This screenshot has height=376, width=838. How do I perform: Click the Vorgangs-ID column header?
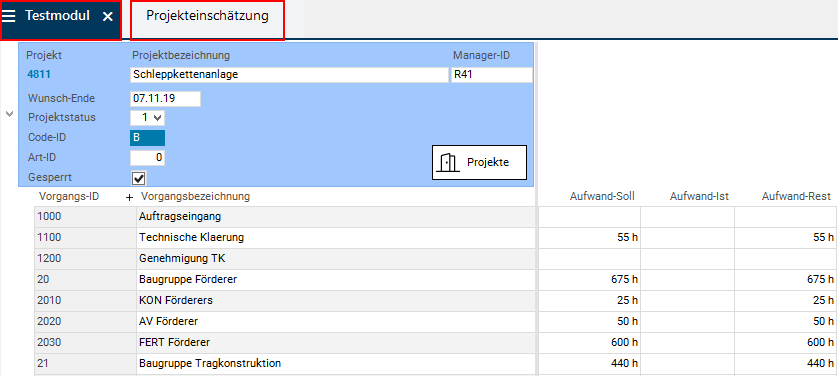coord(69,197)
